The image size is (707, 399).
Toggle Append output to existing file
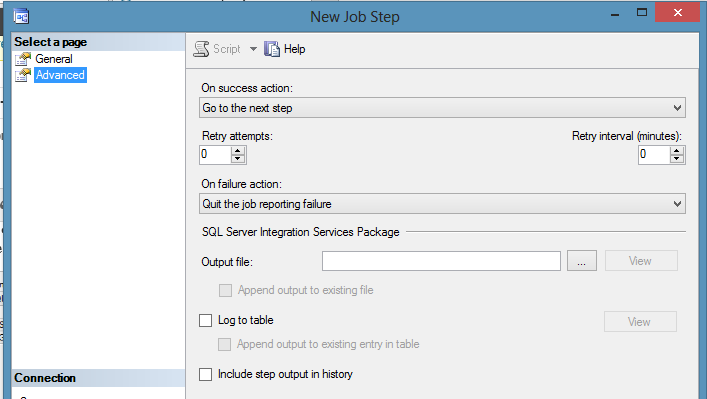(x=225, y=290)
